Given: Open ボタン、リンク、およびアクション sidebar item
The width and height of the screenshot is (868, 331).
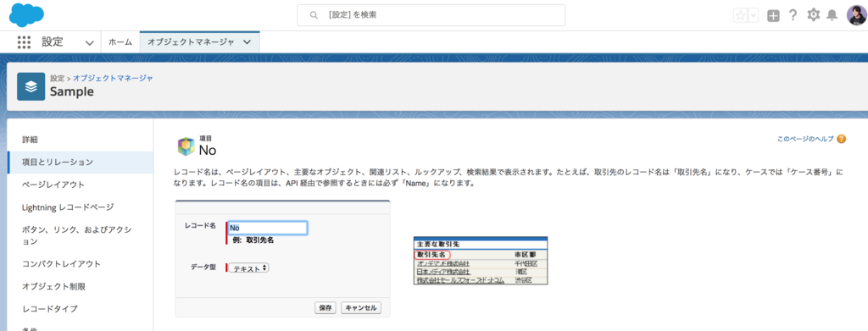Looking at the screenshot, I should 81,234.
